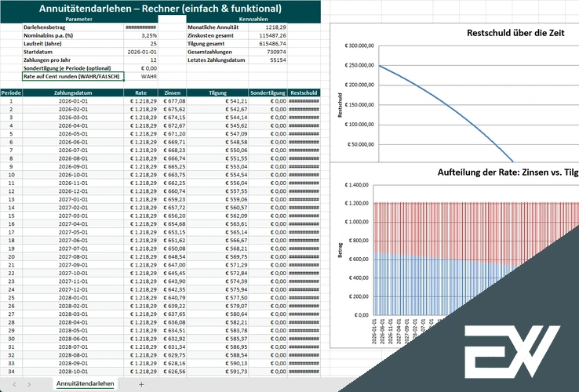579x392 pixels.
Task: Select the Zinsen cell € 656,20
Action: 172,216
